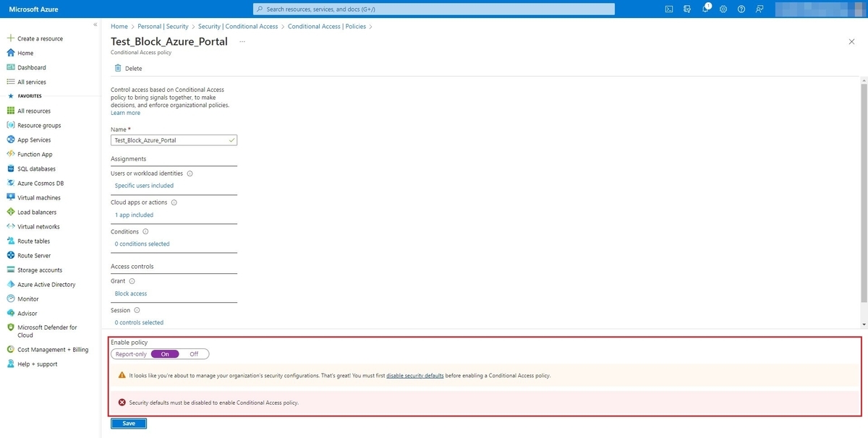Follow the disable security defaults link
The height and width of the screenshot is (438, 868).
click(415, 376)
